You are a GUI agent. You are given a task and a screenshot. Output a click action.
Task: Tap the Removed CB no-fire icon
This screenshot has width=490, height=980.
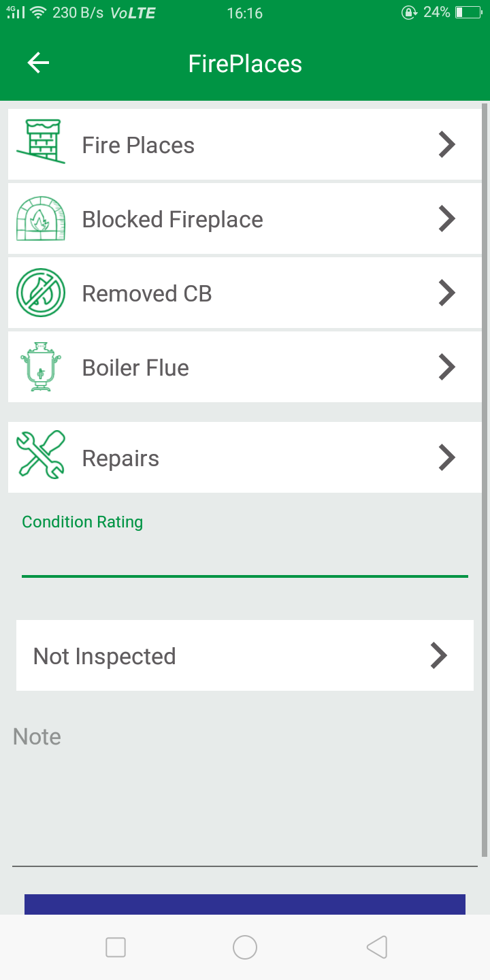point(41,293)
